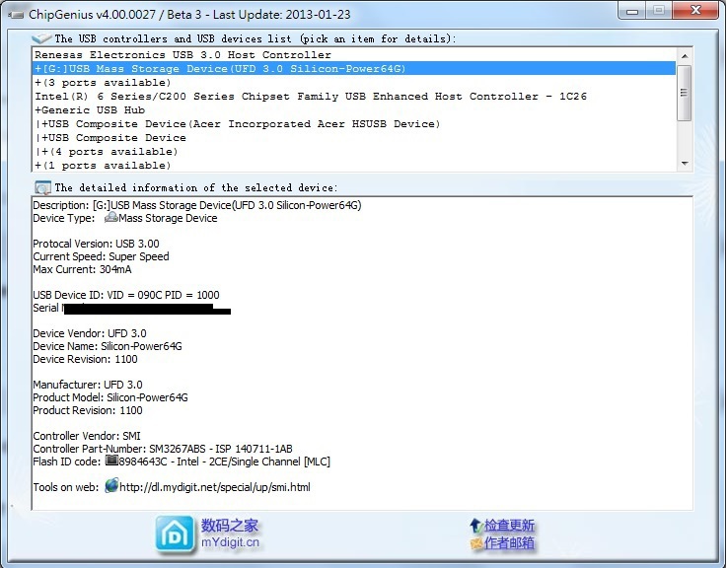Click the device list scrollbar thumb
The image size is (728, 568).
[685, 93]
